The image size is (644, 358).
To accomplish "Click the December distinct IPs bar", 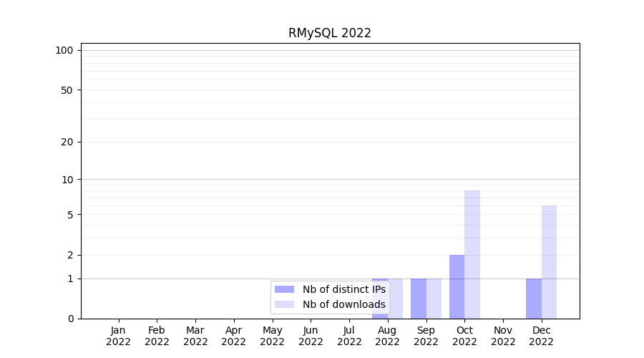I will point(534,299).
